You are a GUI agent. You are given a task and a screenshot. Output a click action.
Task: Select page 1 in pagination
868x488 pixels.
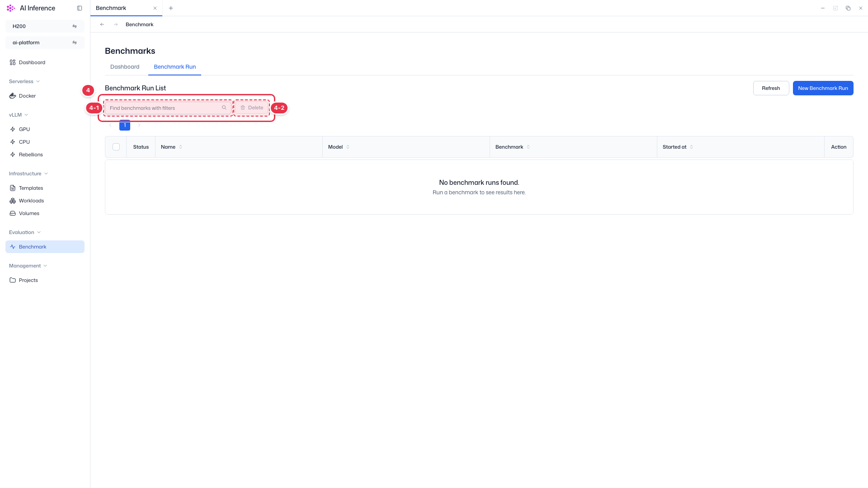click(125, 125)
